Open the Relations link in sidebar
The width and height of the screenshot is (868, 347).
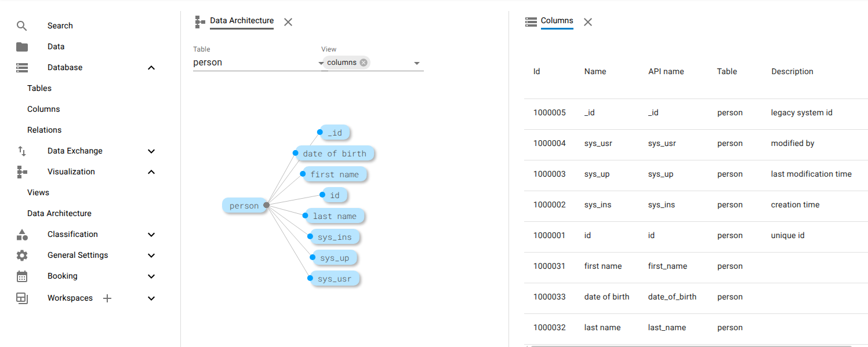tap(44, 130)
